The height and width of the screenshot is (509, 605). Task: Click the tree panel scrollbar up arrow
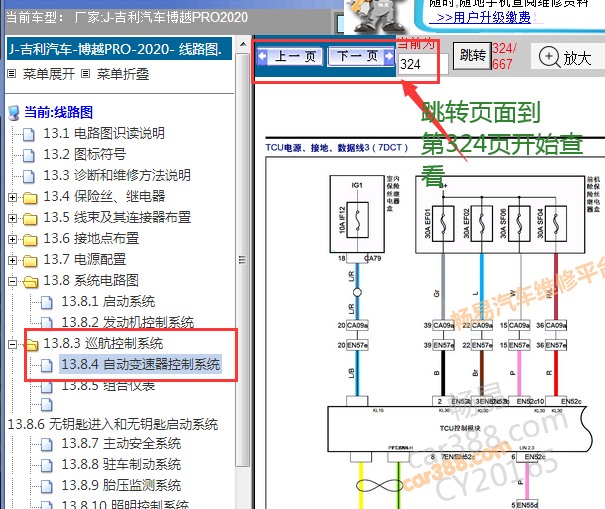(x=243, y=44)
